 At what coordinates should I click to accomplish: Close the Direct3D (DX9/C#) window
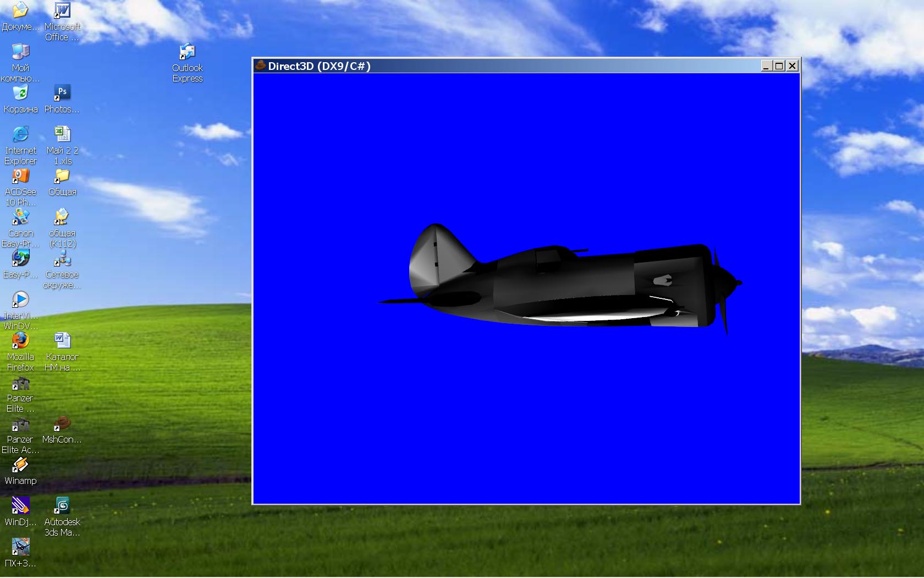[792, 66]
